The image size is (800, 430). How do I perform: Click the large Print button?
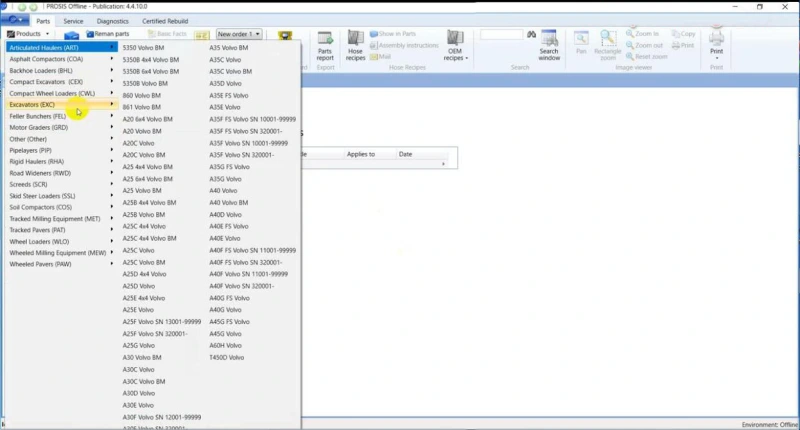(716, 45)
